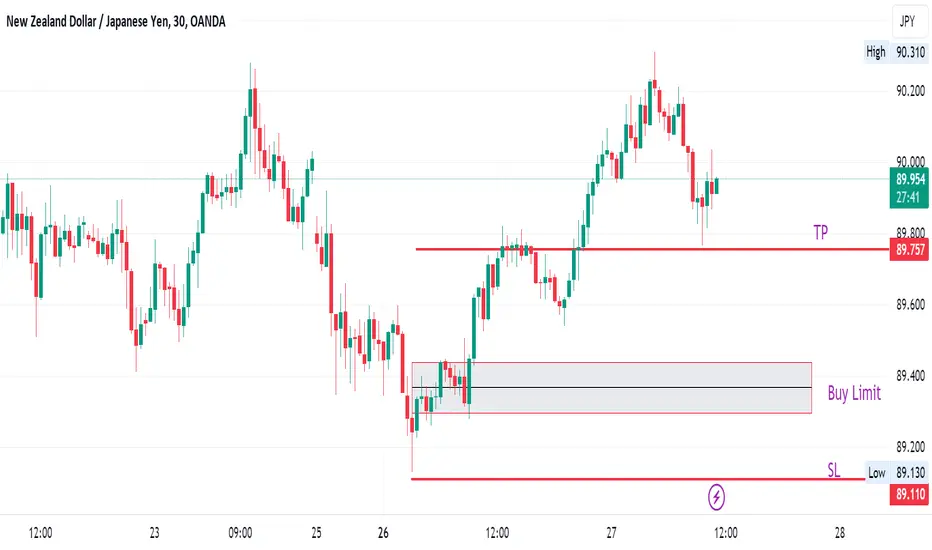Select the red TP price label 89.757

click(x=909, y=249)
